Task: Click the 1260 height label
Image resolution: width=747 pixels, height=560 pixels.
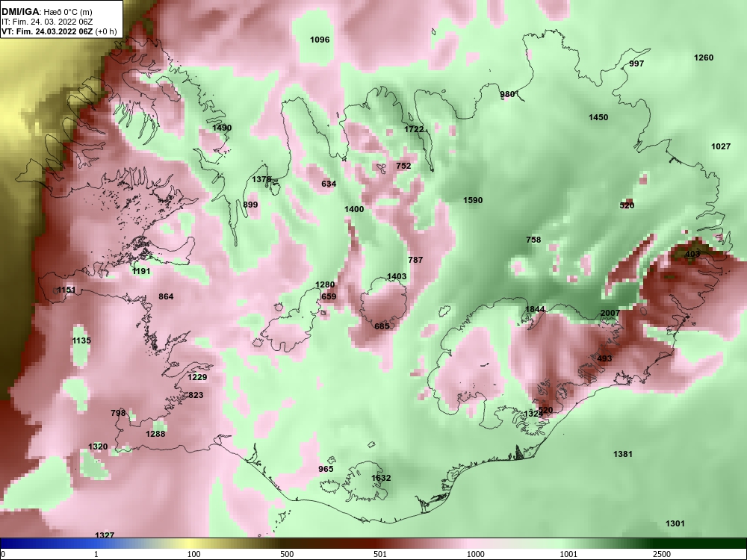Action: pos(704,57)
